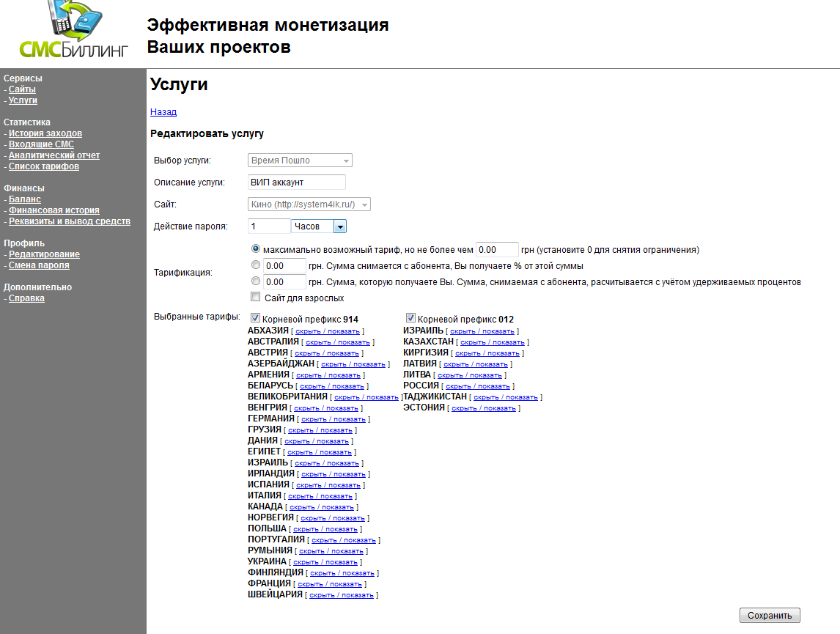Open the Сайты sidebar link
The width and height of the screenshot is (840, 634).
pyautogui.click(x=22, y=89)
